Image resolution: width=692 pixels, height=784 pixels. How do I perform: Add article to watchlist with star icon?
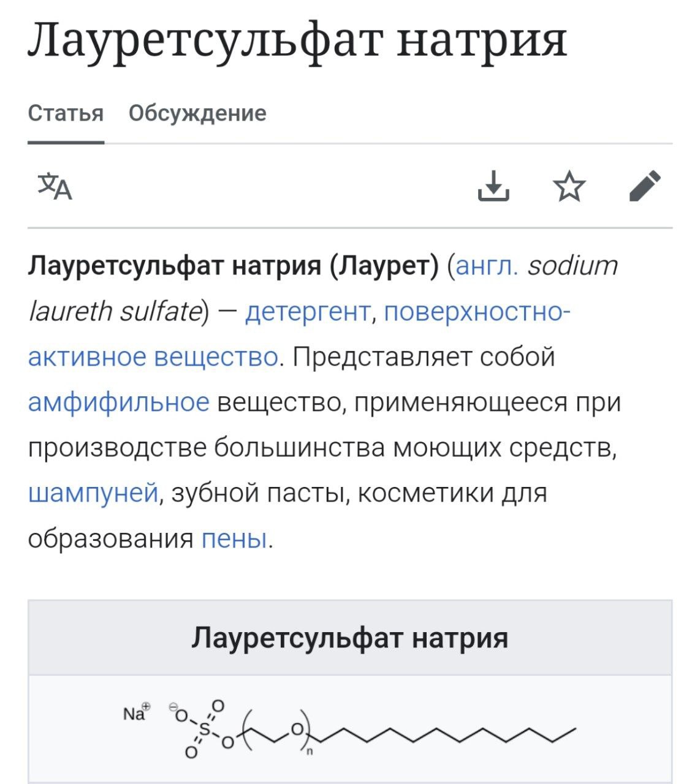(569, 186)
